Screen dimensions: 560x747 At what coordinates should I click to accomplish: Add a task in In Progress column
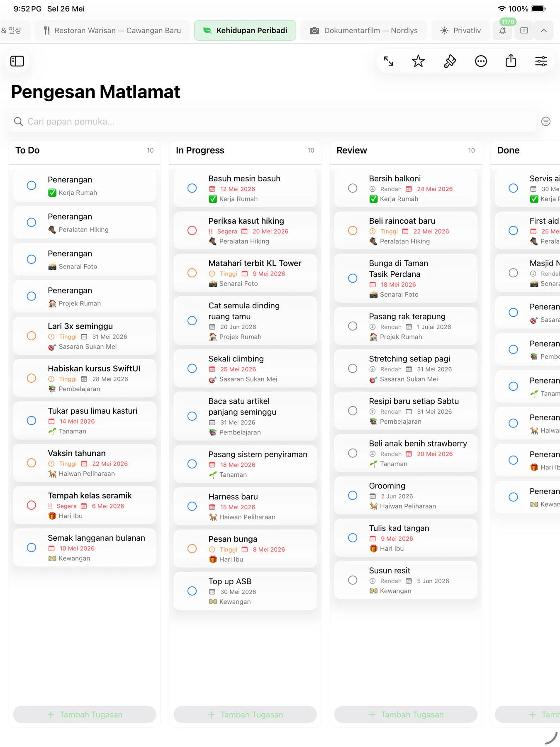[x=245, y=714]
